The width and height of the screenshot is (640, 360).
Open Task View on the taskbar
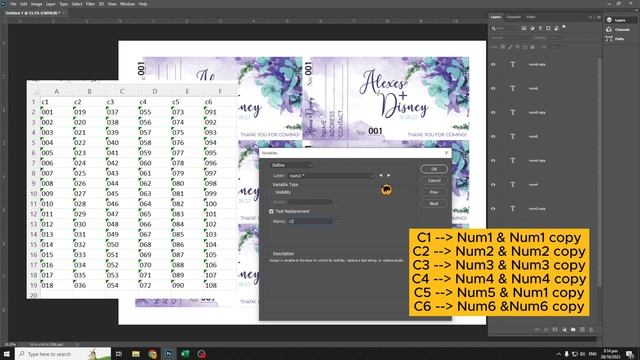coord(119,354)
